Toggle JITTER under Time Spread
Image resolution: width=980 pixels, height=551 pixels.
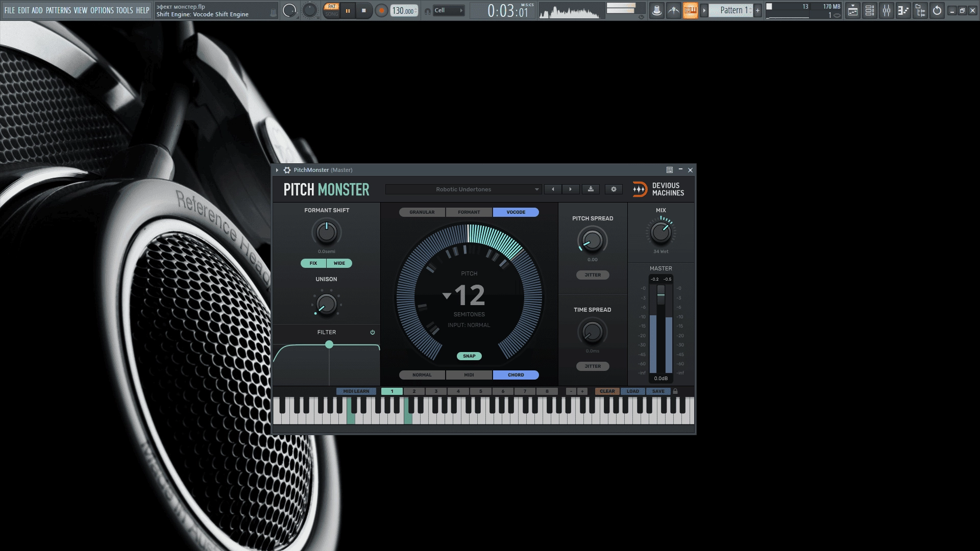click(593, 366)
